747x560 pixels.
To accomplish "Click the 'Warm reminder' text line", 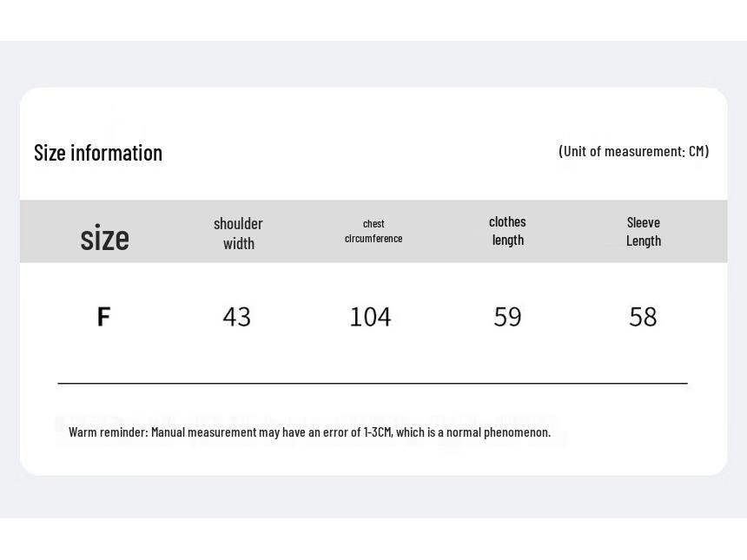I will pos(310,432).
